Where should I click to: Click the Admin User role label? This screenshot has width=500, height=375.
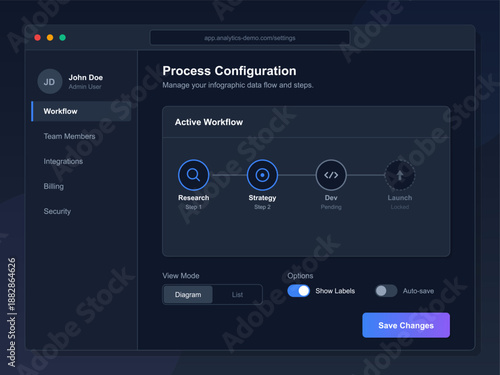pyautogui.click(x=85, y=87)
